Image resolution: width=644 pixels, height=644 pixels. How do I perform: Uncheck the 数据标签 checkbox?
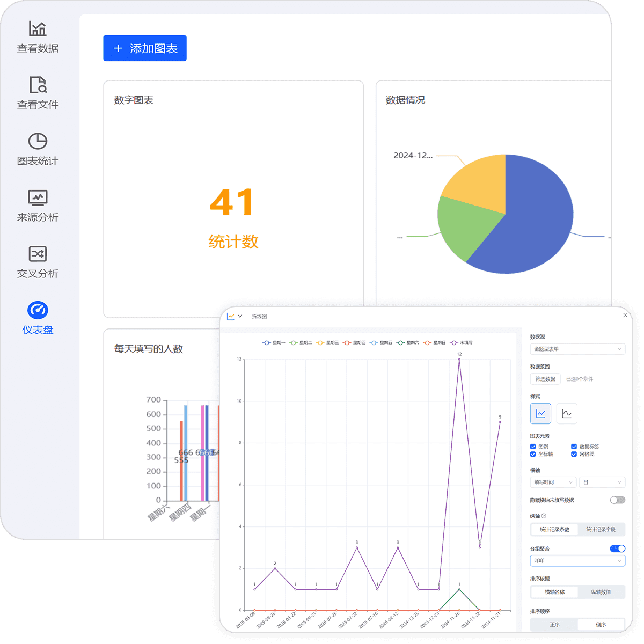(x=574, y=447)
